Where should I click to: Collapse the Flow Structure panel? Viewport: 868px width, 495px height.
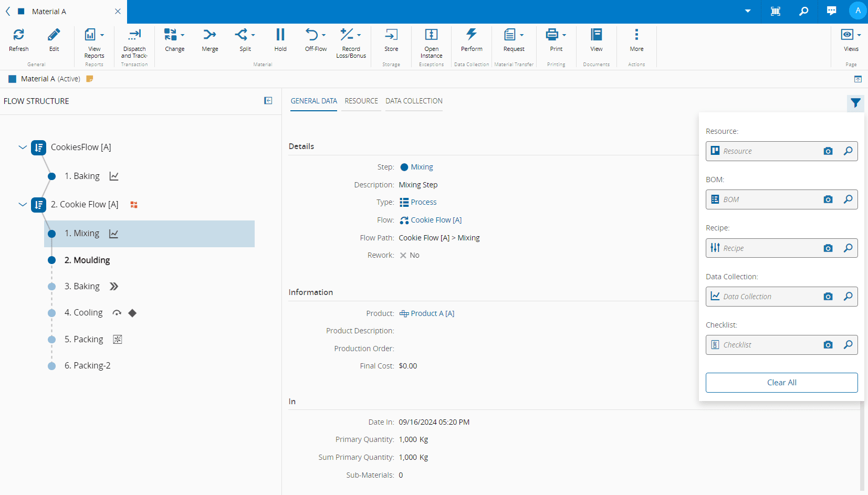pyautogui.click(x=268, y=101)
